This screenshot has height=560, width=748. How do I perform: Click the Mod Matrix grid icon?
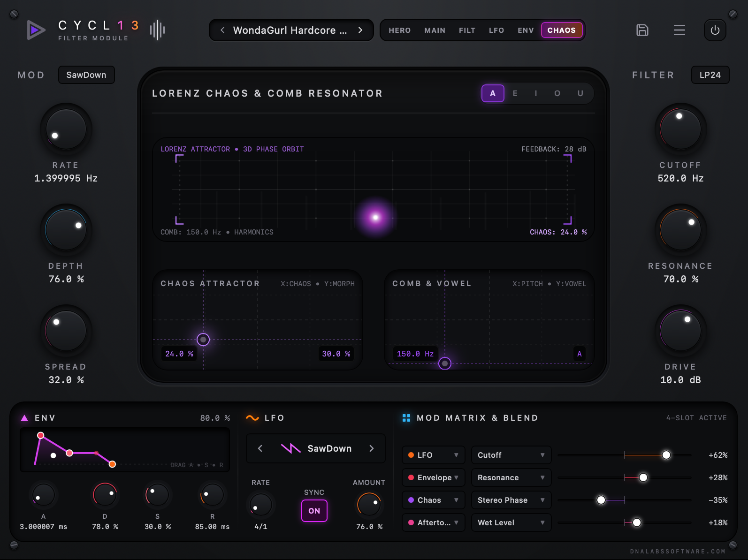click(x=406, y=418)
